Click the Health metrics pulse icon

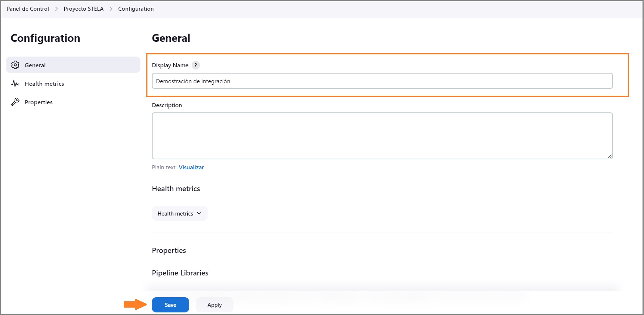click(15, 84)
